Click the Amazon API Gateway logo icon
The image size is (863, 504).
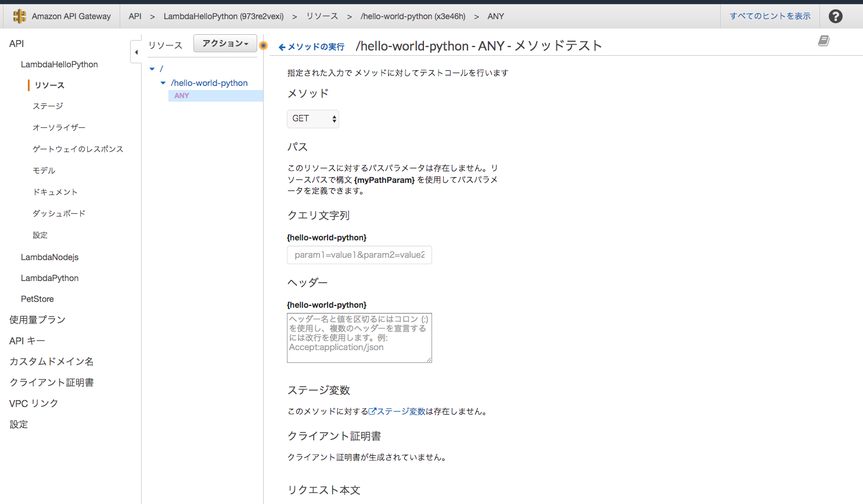pyautogui.click(x=19, y=16)
